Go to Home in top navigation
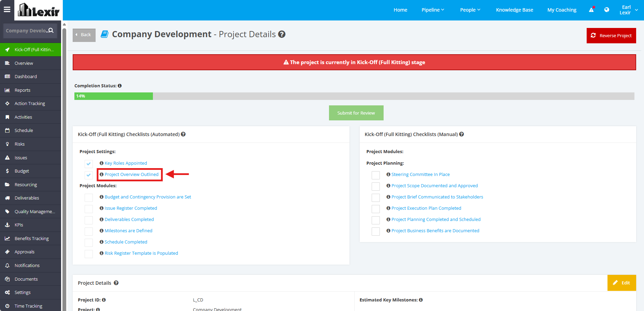This screenshot has height=311, width=644. point(400,10)
